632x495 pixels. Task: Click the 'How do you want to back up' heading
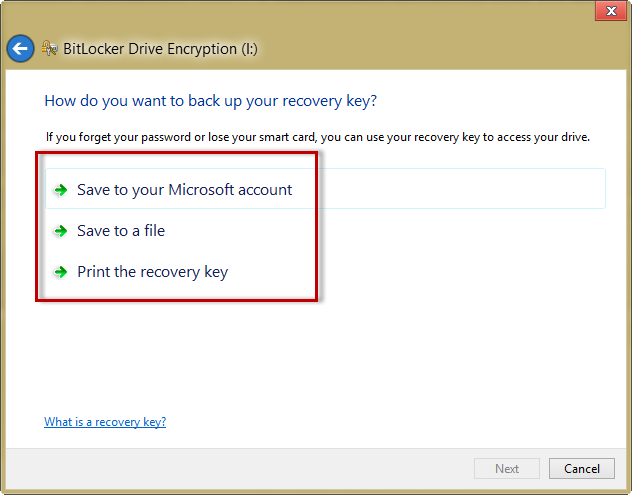[210, 101]
